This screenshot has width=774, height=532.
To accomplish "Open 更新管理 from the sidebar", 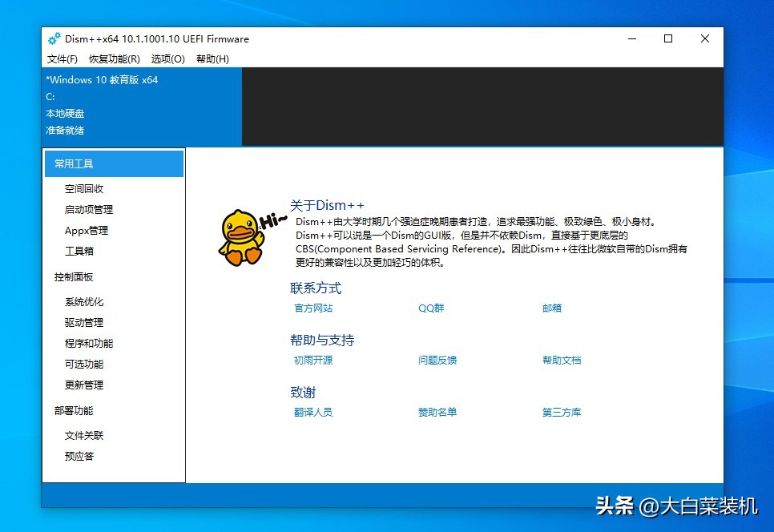I will tap(83, 384).
